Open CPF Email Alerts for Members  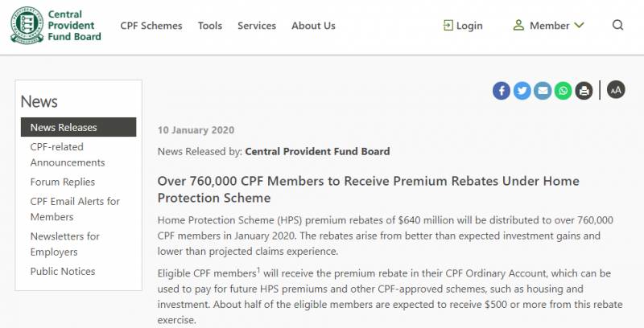point(74,209)
